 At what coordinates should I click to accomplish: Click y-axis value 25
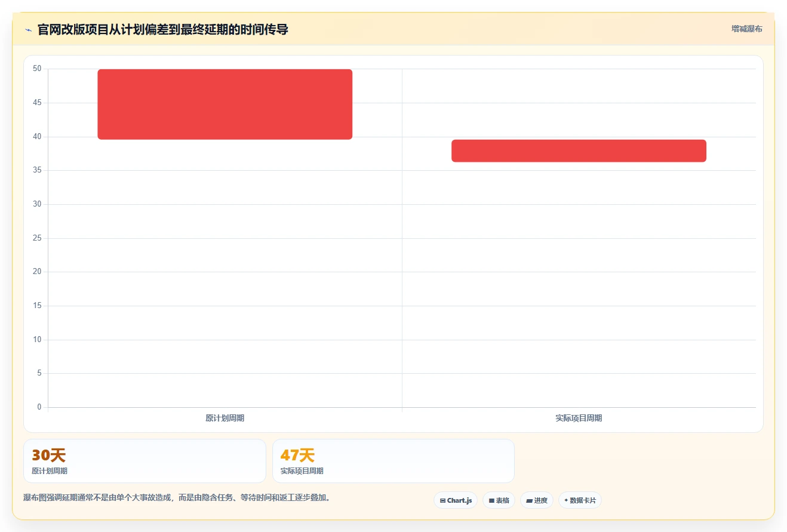click(x=37, y=238)
